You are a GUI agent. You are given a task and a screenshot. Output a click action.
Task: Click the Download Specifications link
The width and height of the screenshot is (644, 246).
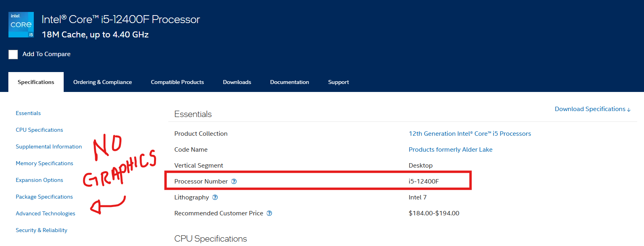point(592,109)
